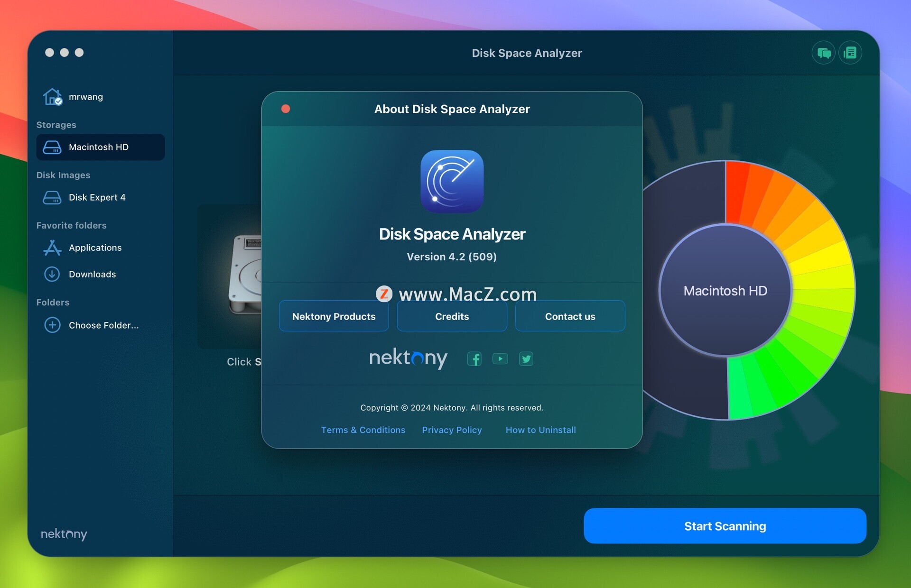The width and height of the screenshot is (911, 588).
Task: Click the Macintosh HD center of the sunburst chart
Action: tap(725, 291)
